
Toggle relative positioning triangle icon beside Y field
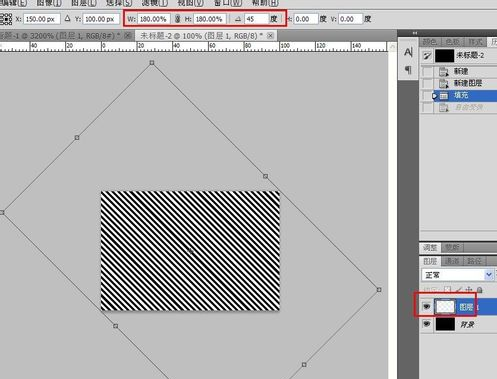68,19
